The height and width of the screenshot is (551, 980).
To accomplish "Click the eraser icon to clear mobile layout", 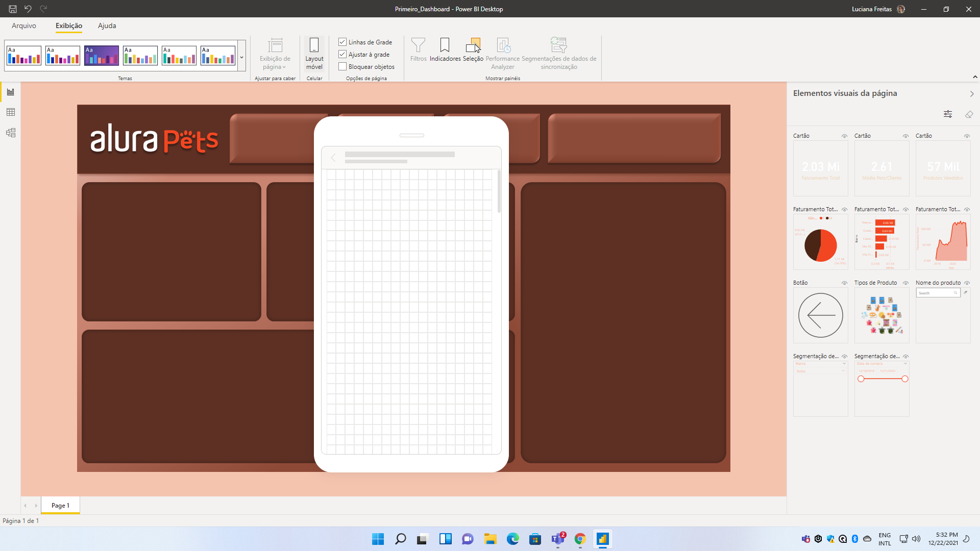I will click(x=969, y=114).
